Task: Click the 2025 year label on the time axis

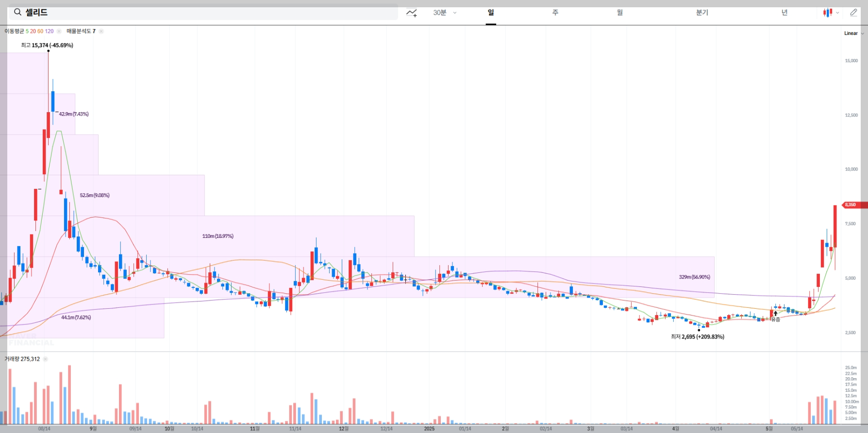Action: [x=430, y=429]
